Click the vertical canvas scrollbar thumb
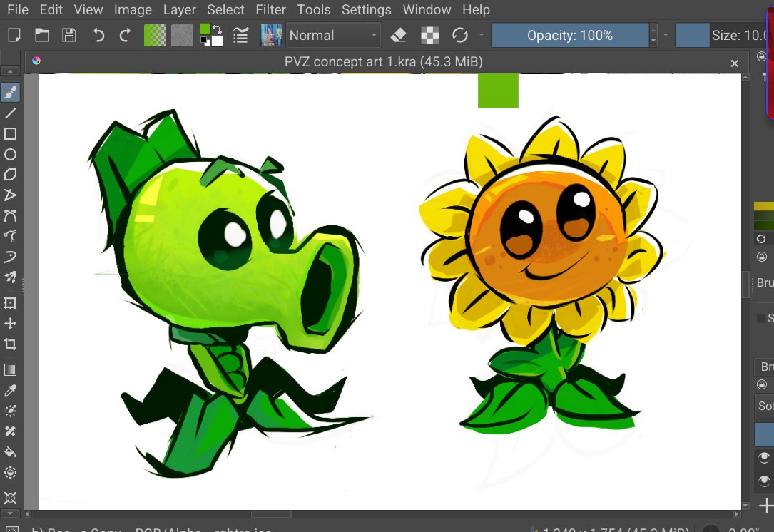774x532 pixels. click(745, 286)
